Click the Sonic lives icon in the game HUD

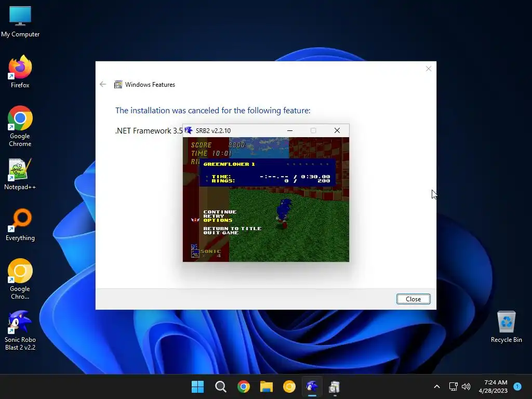coord(195,251)
